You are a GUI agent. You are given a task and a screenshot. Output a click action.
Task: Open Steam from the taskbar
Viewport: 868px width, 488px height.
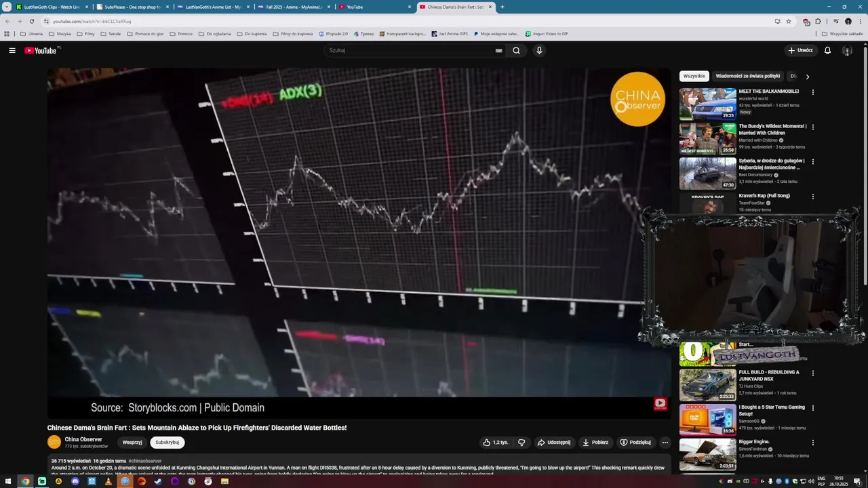[x=158, y=481]
